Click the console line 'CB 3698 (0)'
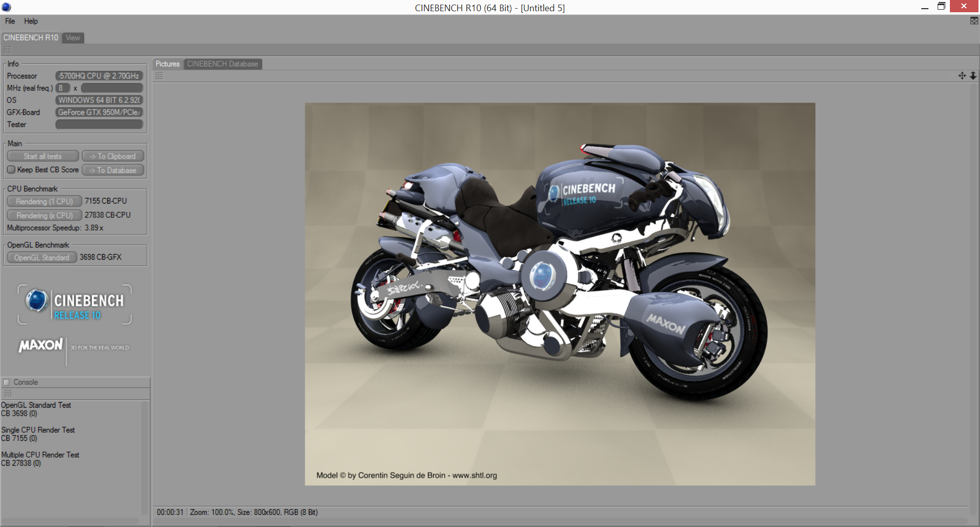980x527 pixels. pyautogui.click(x=19, y=413)
